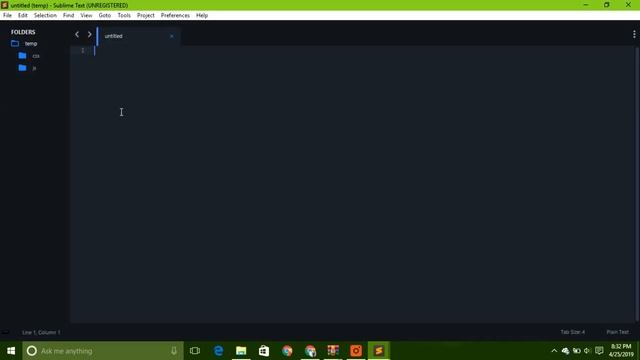This screenshot has height=360, width=640.
Task: Open the volume control tray icon
Action: tap(587, 351)
